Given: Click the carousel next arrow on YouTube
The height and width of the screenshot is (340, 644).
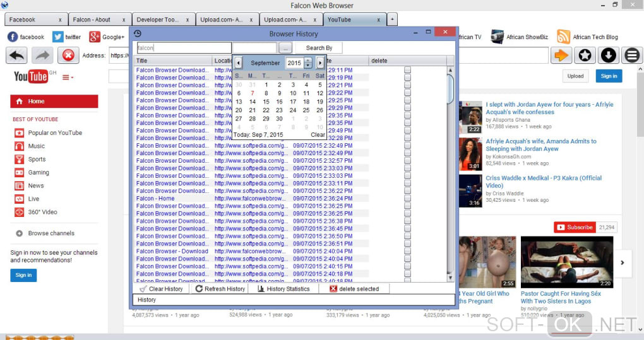Looking at the screenshot, I should [x=623, y=262].
